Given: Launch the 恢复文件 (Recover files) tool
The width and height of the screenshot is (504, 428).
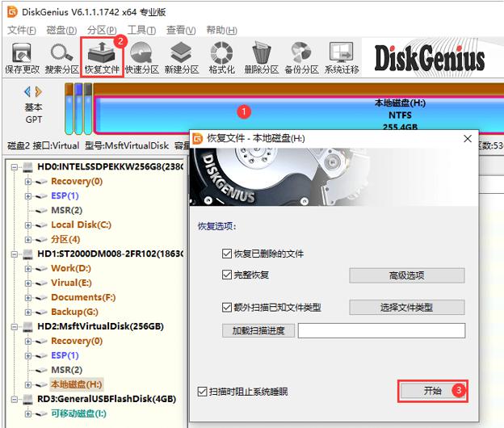Looking at the screenshot, I should click(102, 58).
